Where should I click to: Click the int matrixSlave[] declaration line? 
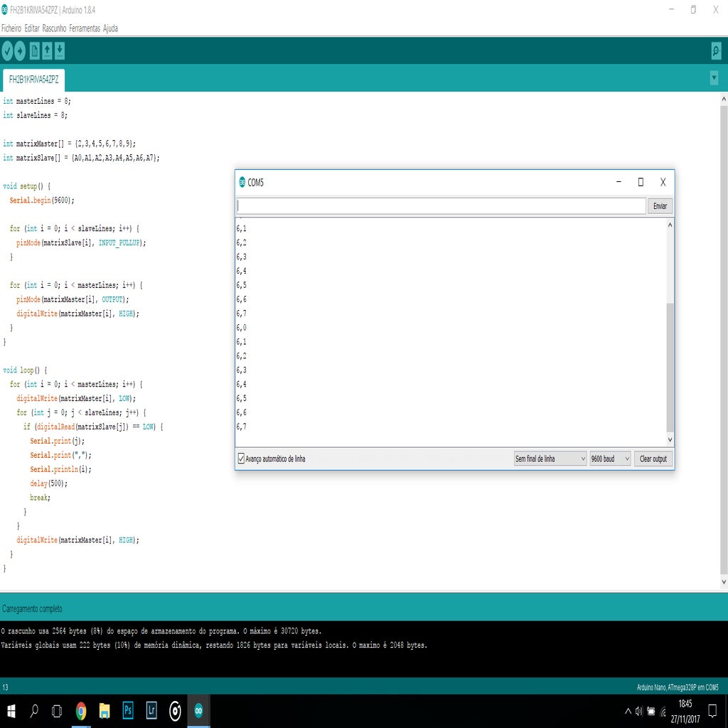81,158
